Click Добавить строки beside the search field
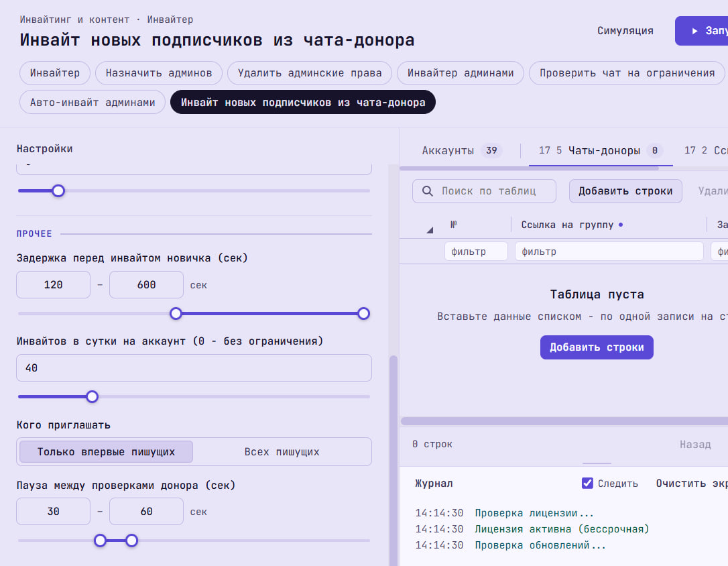 pos(625,191)
